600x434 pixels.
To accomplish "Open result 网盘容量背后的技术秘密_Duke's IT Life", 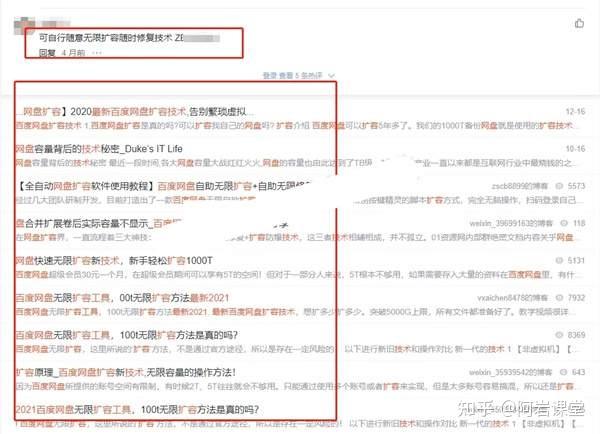I will pyautogui.click(x=99, y=149).
